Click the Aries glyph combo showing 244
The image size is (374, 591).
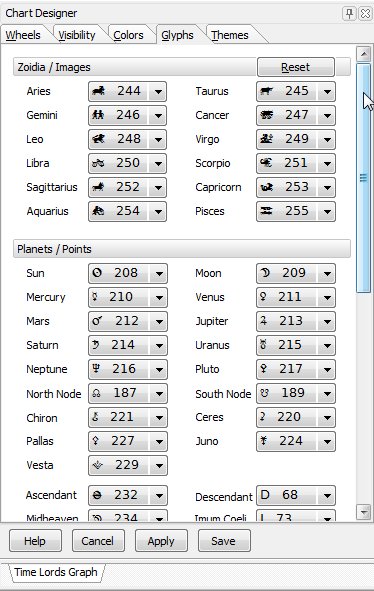(127, 91)
